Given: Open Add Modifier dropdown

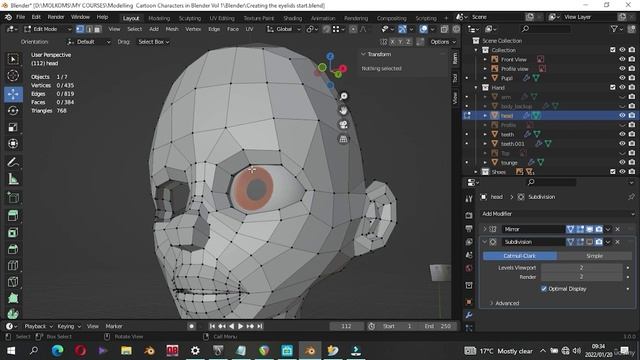Looking at the screenshot, I should pos(558,214).
